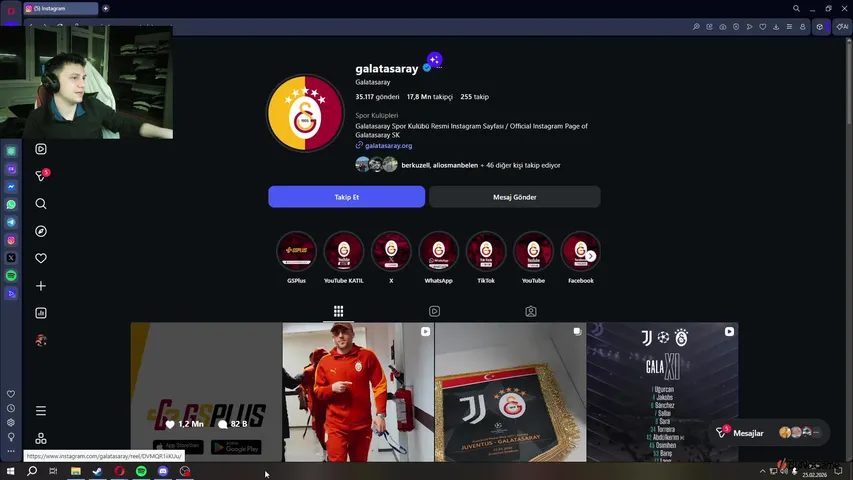This screenshot has height=480, width=853.
Task: Switch to posts grid tab
Action: (x=338, y=311)
